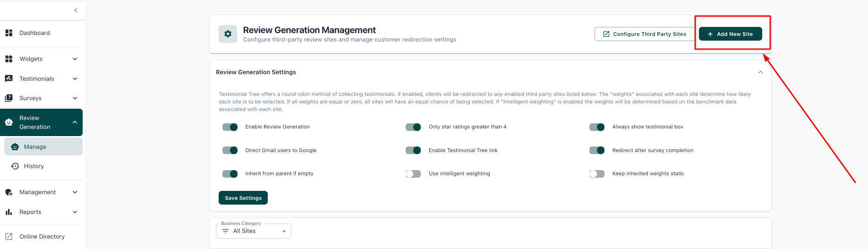The height and width of the screenshot is (249, 868).
Task: Enable Keep inherited weights static toggle
Action: [597, 174]
